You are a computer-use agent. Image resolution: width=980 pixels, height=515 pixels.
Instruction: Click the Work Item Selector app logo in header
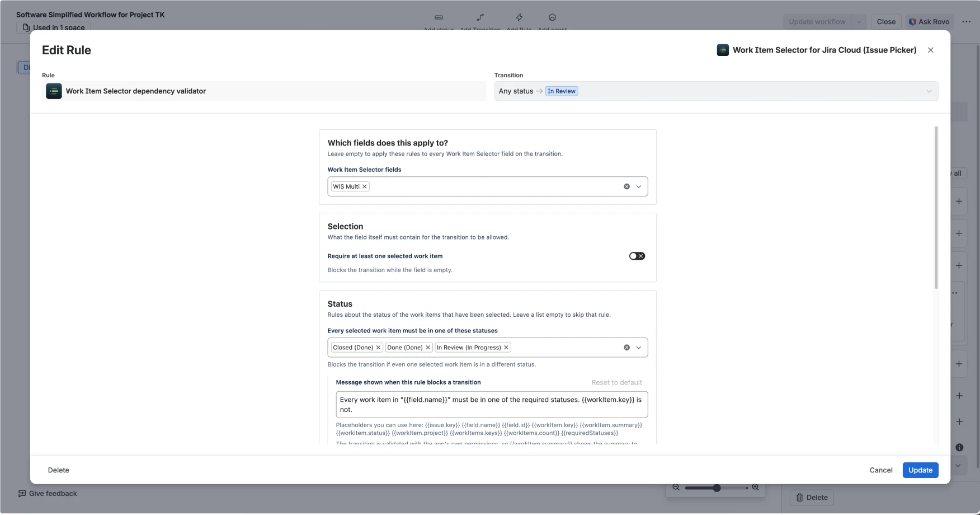point(723,50)
